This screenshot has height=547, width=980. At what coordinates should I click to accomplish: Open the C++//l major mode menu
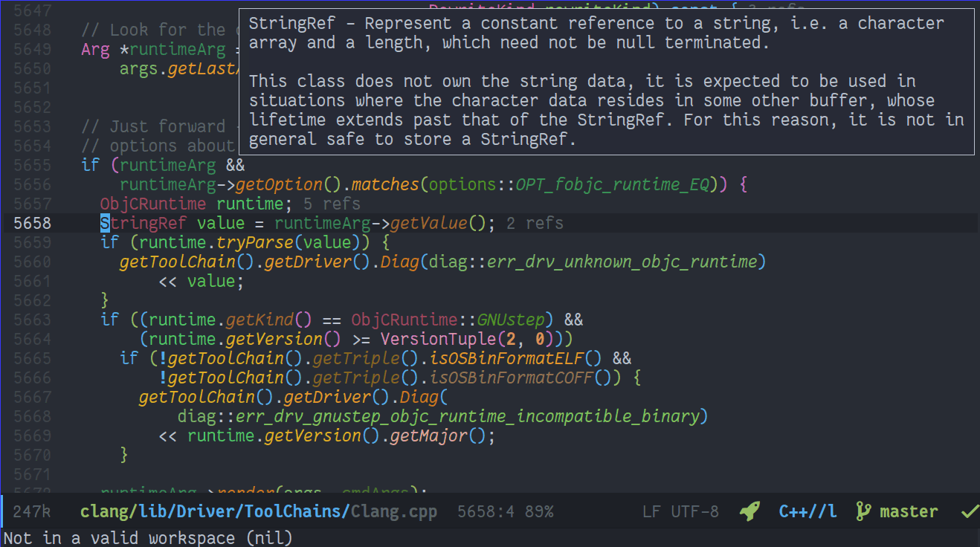807,511
